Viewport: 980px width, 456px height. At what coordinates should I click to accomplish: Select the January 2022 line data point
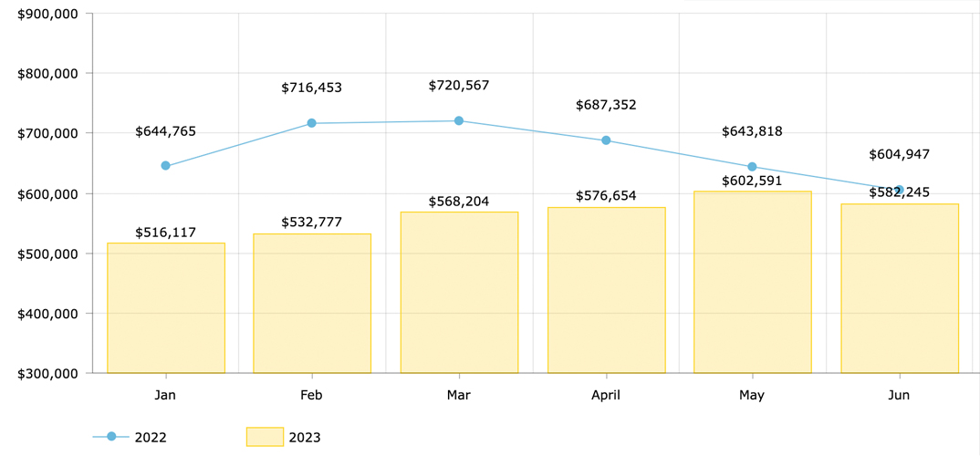click(165, 166)
